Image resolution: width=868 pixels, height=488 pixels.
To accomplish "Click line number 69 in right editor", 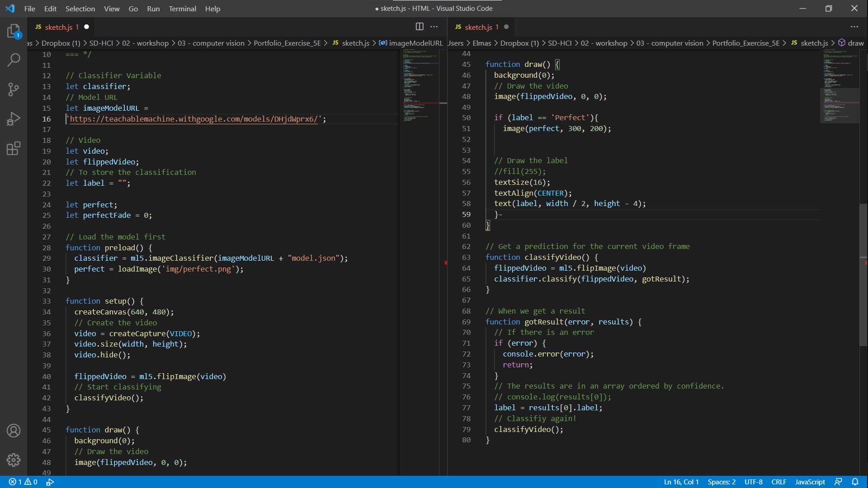I will (466, 322).
